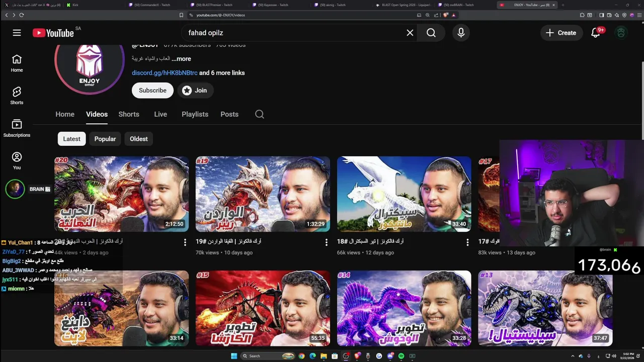Switch to the BLASTPremier Twitch browser tab

[x=217, y=5]
